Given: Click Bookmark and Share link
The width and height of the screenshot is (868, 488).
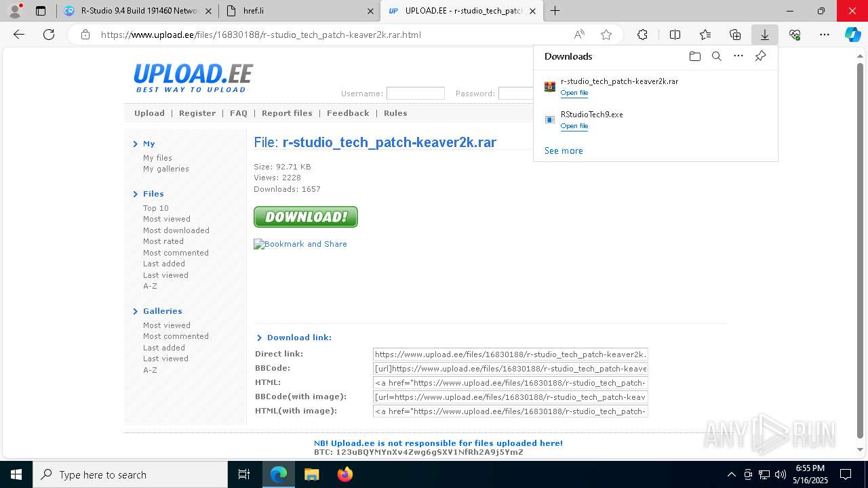Looking at the screenshot, I should pos(300,244).
